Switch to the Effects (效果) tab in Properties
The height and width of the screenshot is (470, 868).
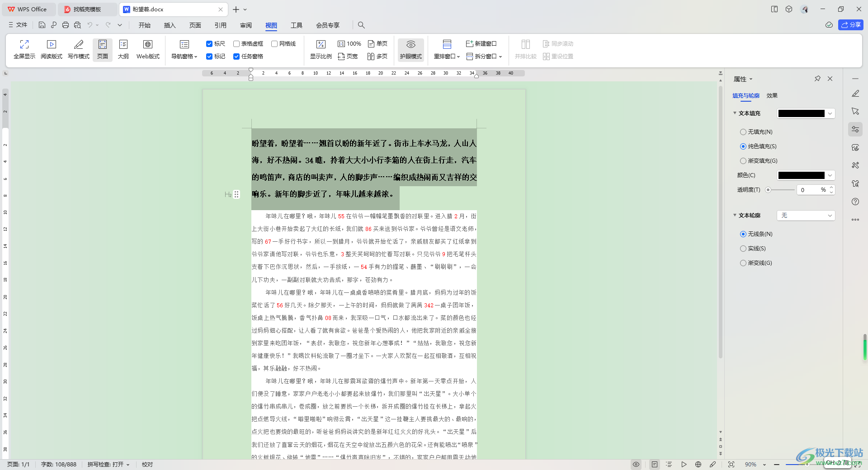pos(772,96)
